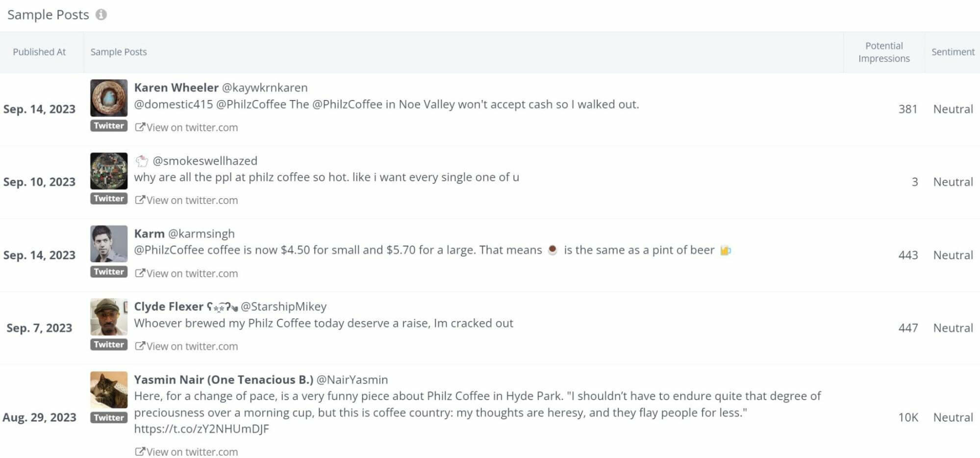Open View on twitter.com for Karen Wheeler's post

(x=191, y=127)
